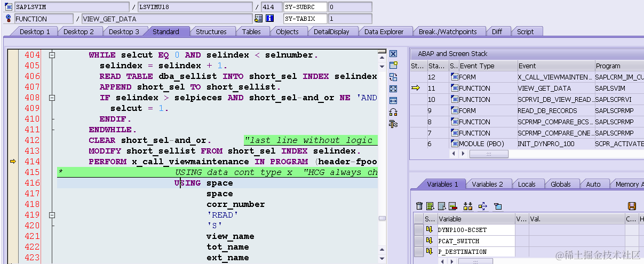Switch to Globals tab
Screen dimensions: 644x264
pos(561,184)
